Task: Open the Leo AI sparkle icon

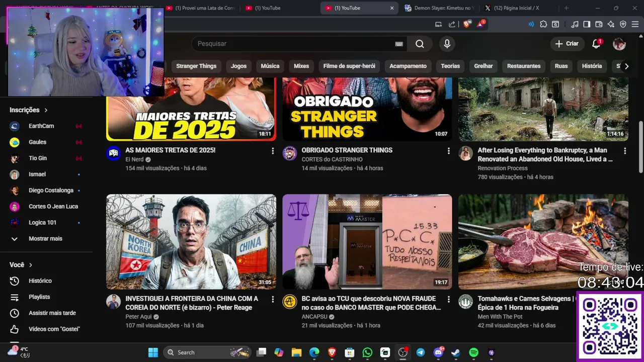Action: pyautogui.click(x=611, y=24)
